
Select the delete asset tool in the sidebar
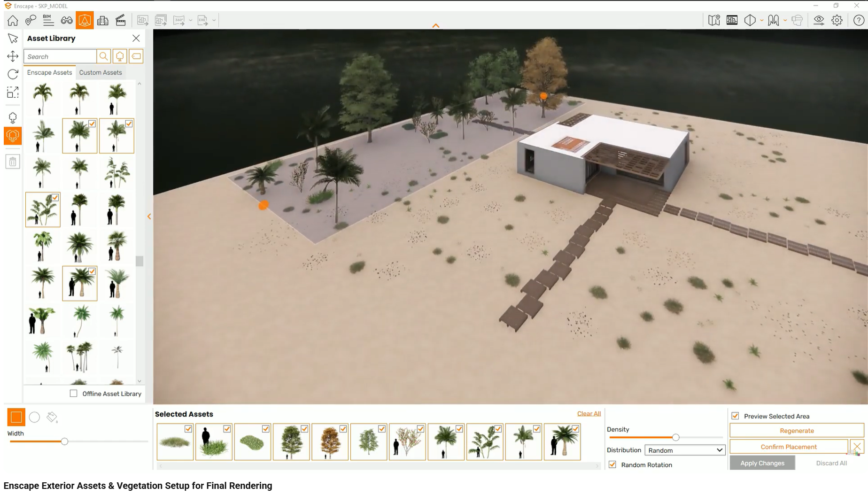(x=13, y=162)
